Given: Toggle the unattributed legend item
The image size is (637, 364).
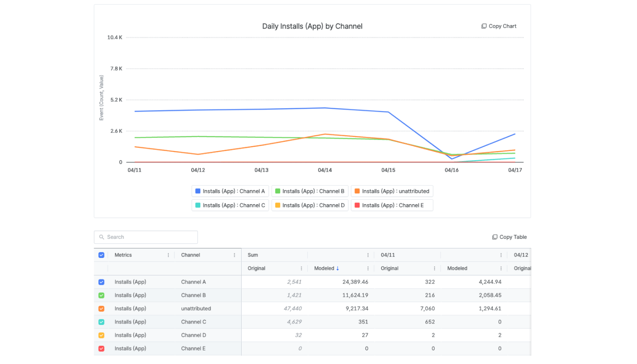Looking at the screenshot, I should click(x=392, y=191).
